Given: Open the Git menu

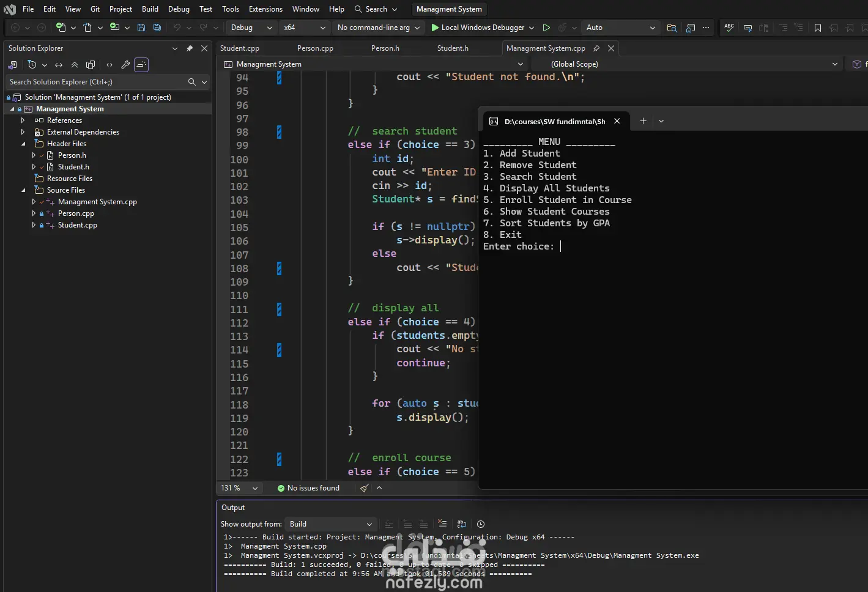Looking at the screenshot, I should tap(95, 9).
